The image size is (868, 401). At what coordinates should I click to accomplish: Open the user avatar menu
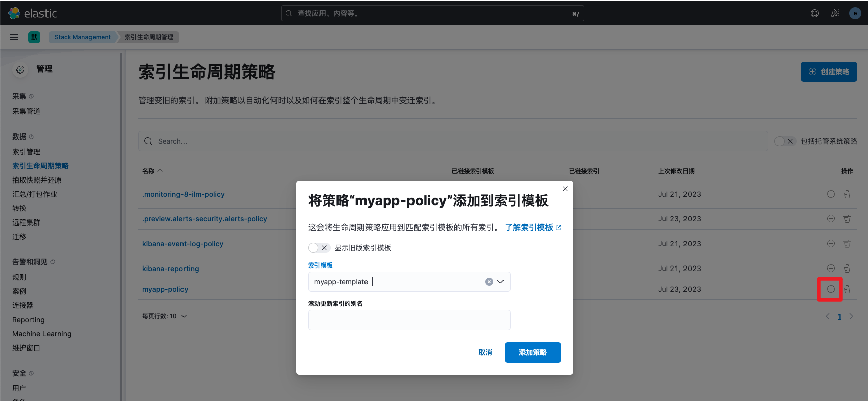[x=855, y=13]
